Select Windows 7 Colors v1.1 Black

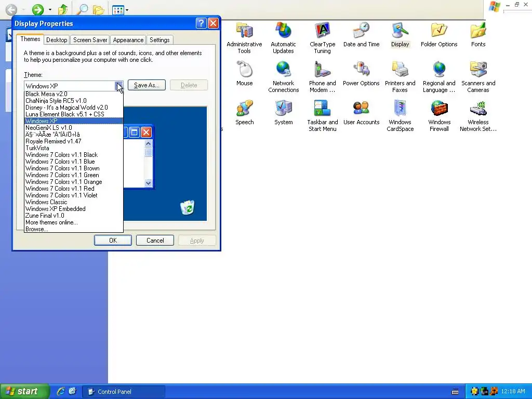click(74, 155)
